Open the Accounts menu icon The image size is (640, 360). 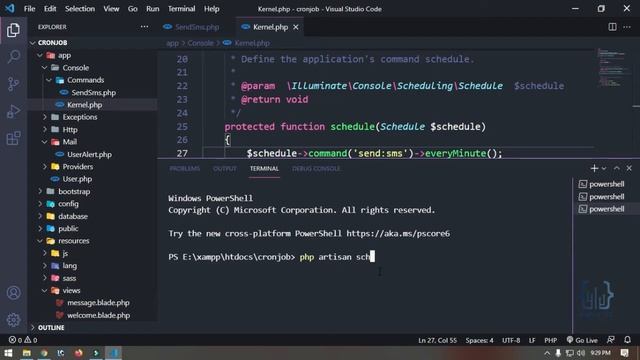(13, 293)
